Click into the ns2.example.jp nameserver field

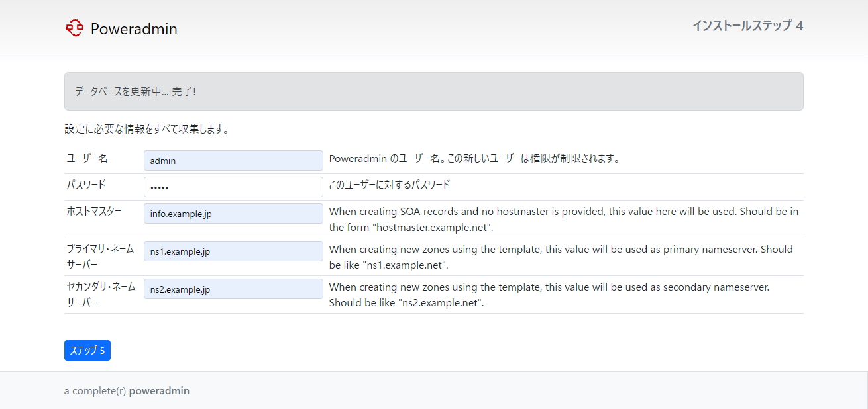point(233,289)
